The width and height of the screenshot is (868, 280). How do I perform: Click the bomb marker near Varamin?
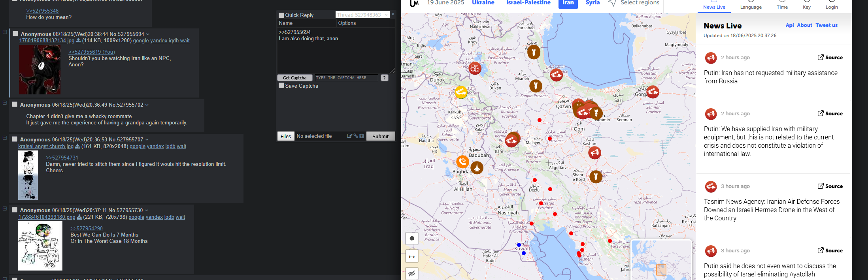pyautogui.click(x=596, y=113)
